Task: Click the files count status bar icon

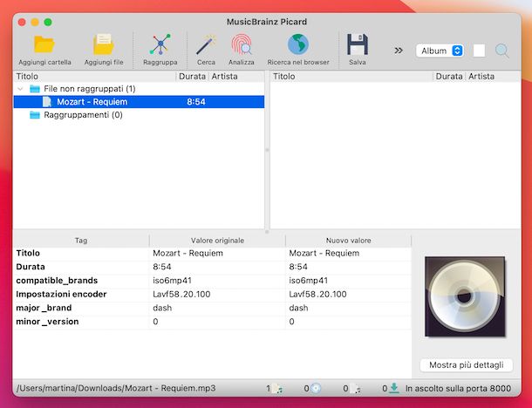Action: click(277, 388)
